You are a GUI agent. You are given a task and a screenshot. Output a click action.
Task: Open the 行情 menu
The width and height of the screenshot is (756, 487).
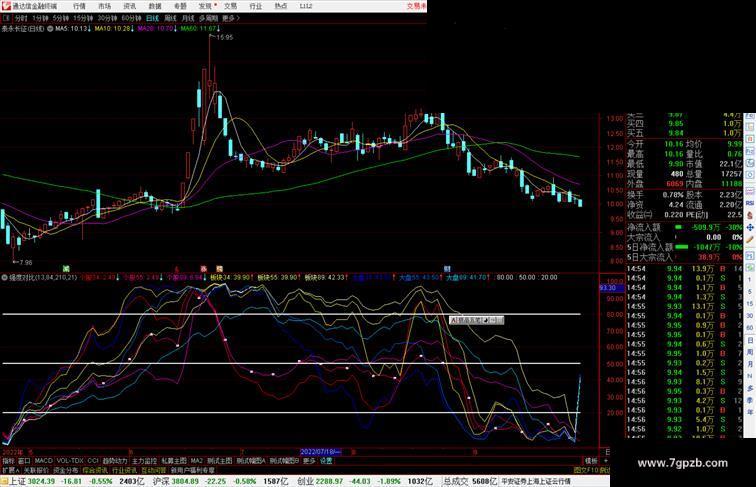[x=79, y=6]
